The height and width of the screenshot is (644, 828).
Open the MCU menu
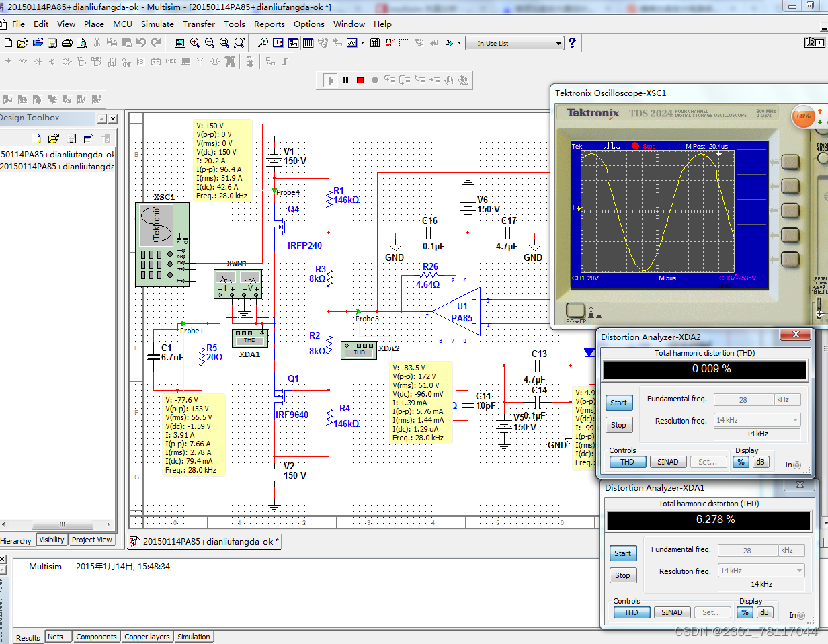[122, 24]
